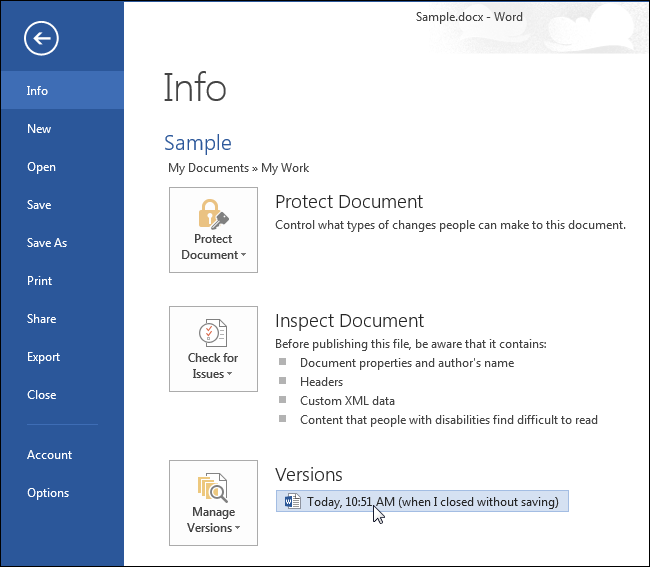Select the Info tab in sidebar
Image resolution: width=650 pixels, height=567 pixels.
(x=37, y=91)
